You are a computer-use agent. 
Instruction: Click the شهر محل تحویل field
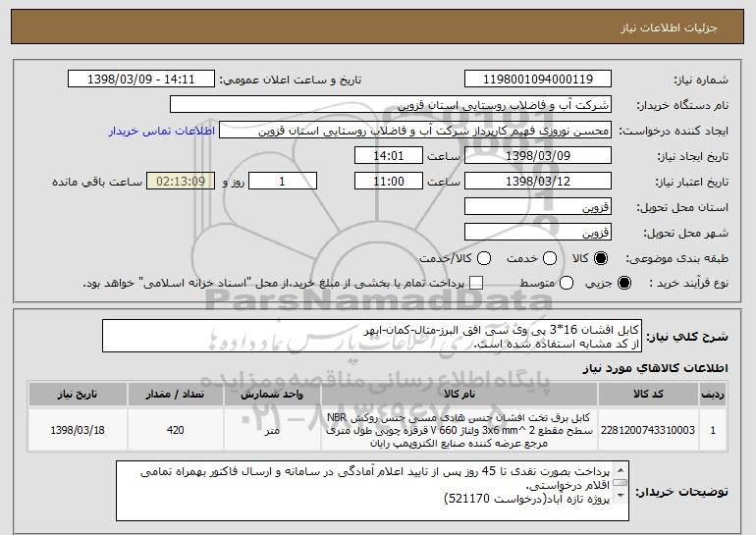pyautogui.click(x=538, y=233)
